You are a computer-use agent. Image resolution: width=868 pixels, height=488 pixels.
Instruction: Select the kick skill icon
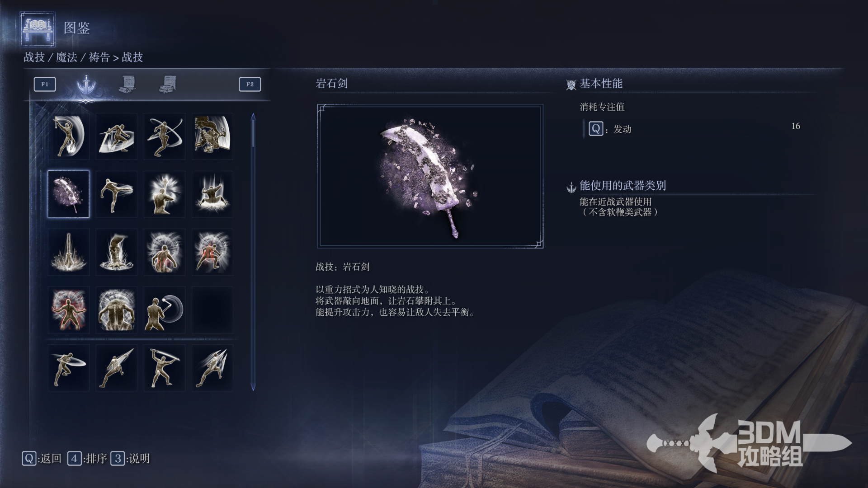point(116,194)
